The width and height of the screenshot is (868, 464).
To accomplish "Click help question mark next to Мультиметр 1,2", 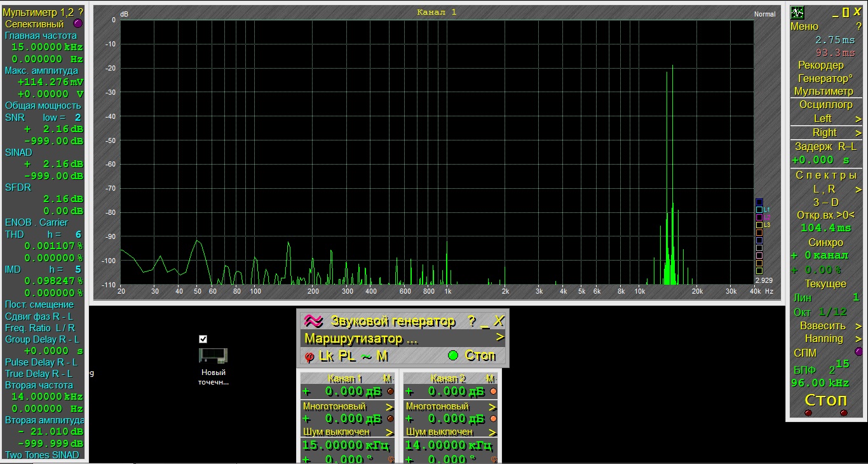I will (81, 12).
